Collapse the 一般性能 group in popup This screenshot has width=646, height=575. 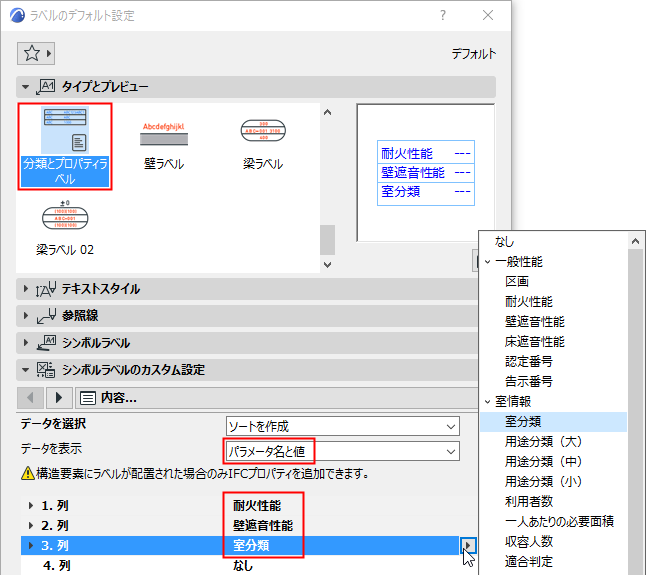tap(488, 262)
